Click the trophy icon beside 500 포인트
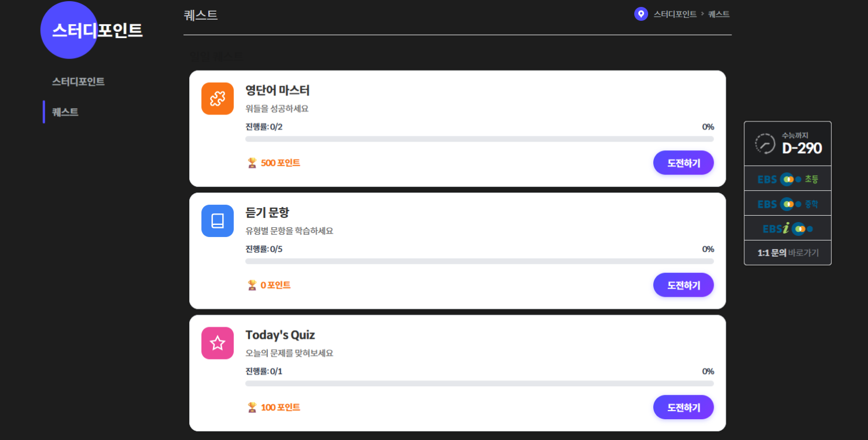Screen dimensions: 868x440 point(252,163)
